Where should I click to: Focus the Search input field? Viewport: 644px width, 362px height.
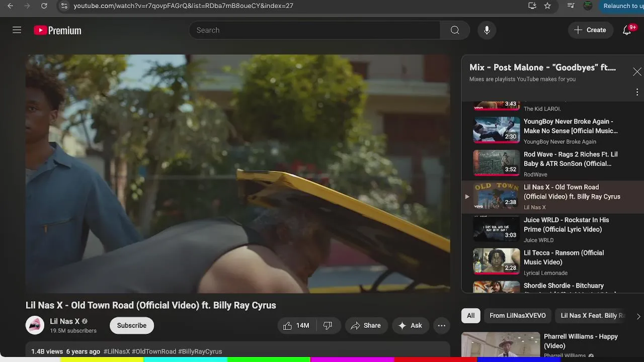pyautogui.click(x=314, y=30)
